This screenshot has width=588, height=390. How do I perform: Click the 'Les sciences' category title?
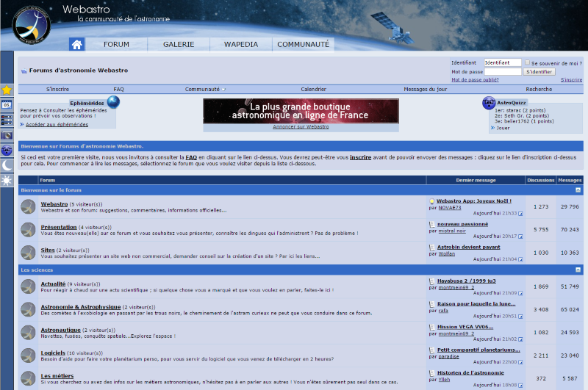[37, 270]
